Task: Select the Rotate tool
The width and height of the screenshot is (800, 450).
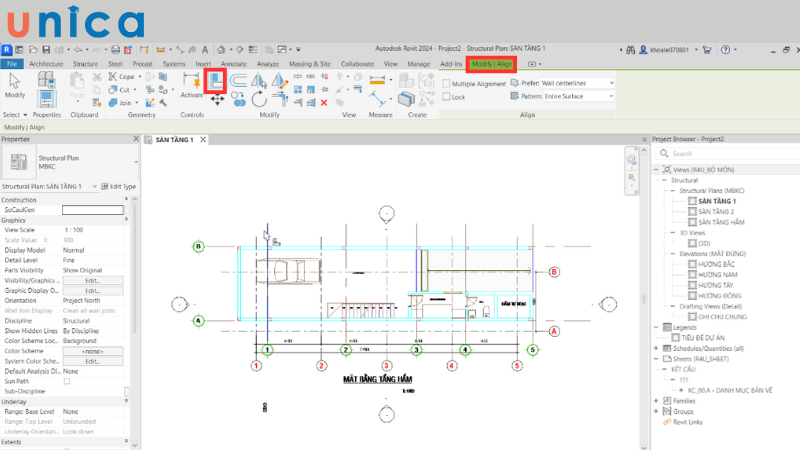Action: coord(259,99)
